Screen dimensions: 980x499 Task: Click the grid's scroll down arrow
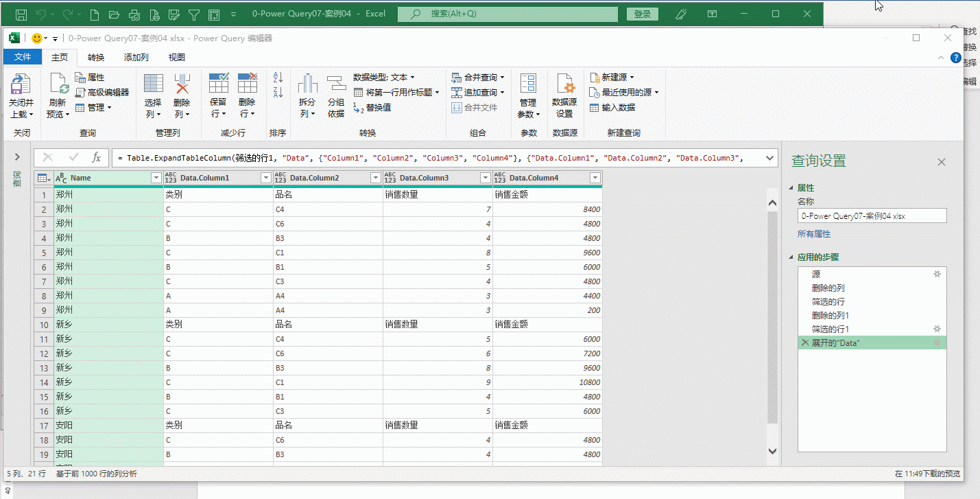point(772,451)
